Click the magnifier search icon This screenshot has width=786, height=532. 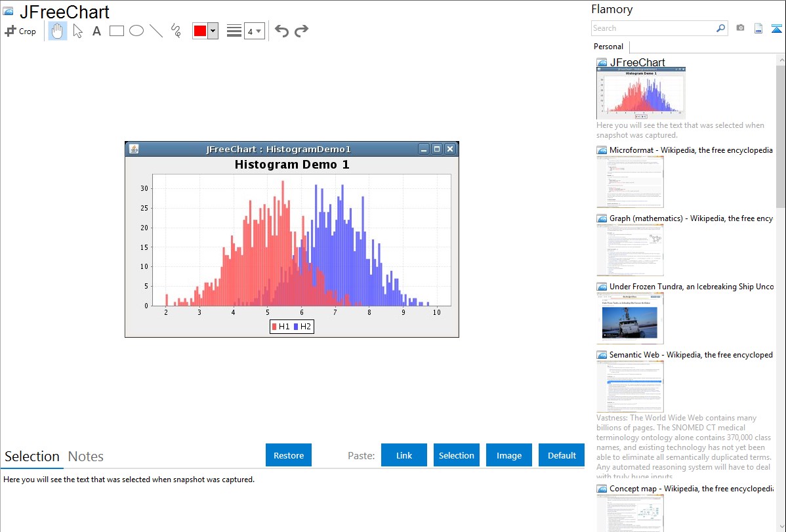(721, 28)
